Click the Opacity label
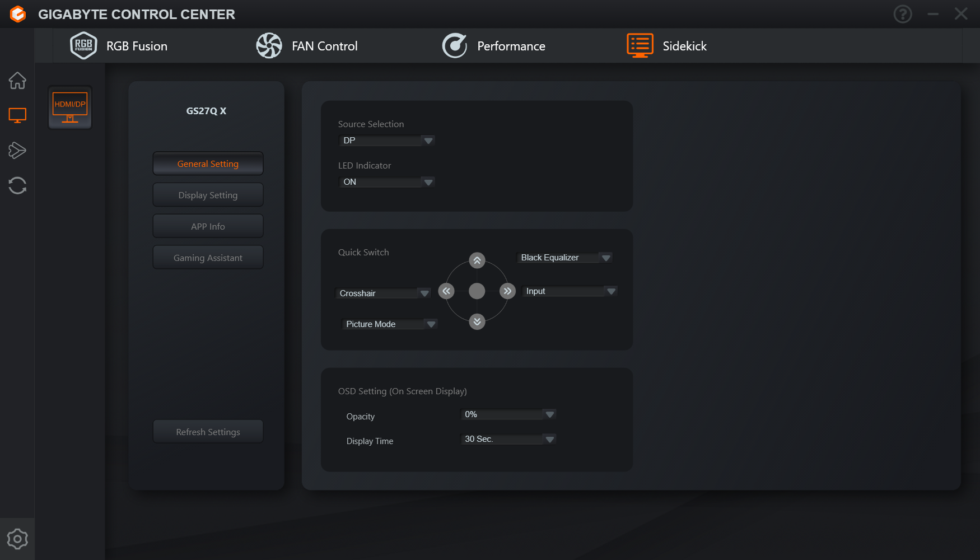Viewport: 980px width, 560px height. tap(361, 417)
